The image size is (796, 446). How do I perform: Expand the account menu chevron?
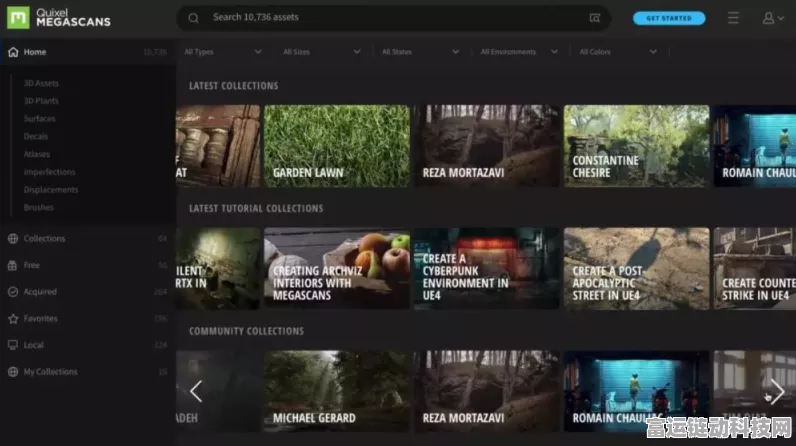(781, 18)
